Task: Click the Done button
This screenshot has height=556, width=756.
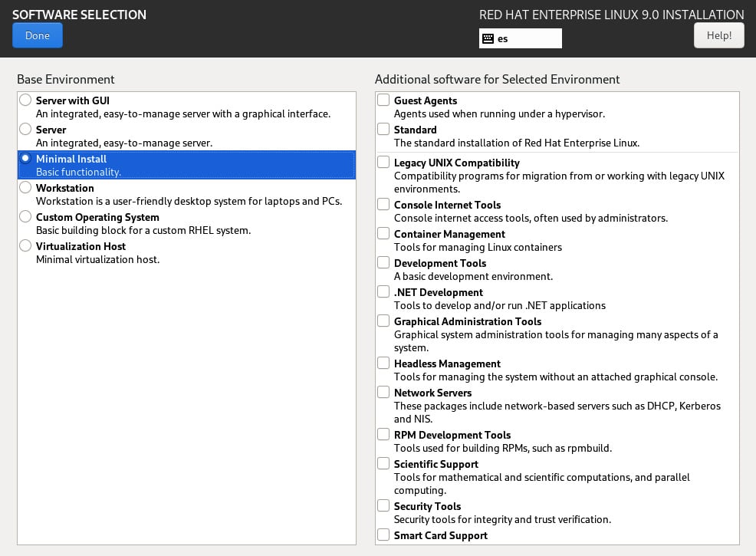Action: coord(37,35)
